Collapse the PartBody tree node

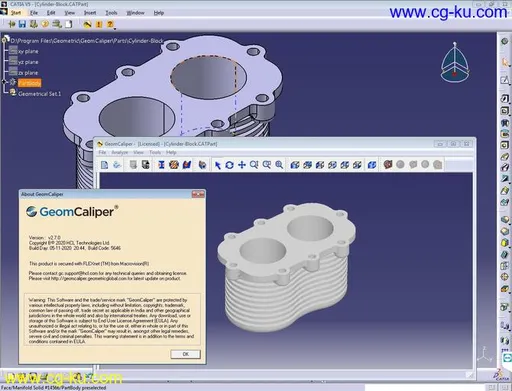[4, 82]
